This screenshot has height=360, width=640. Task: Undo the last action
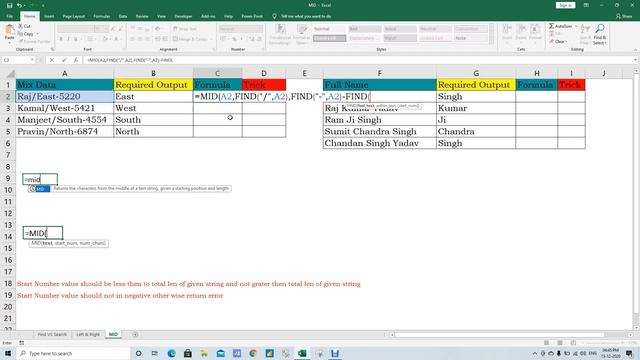tap(19, 5)
